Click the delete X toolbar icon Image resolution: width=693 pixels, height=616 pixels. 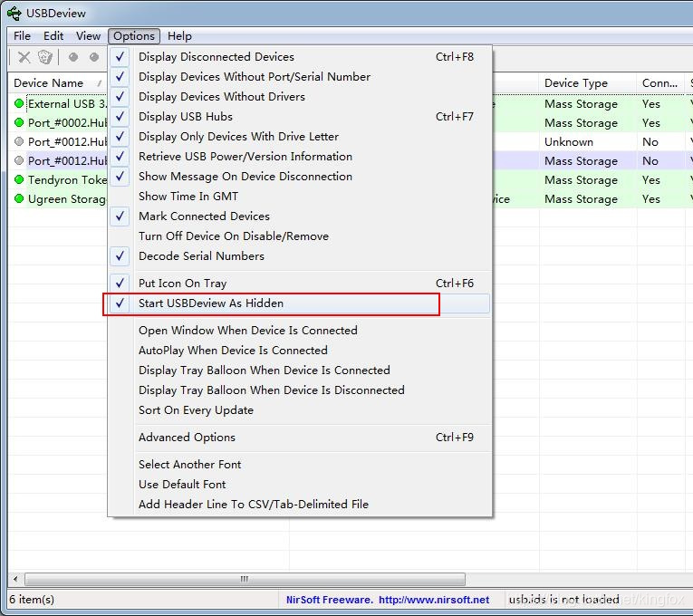point(24,57)
